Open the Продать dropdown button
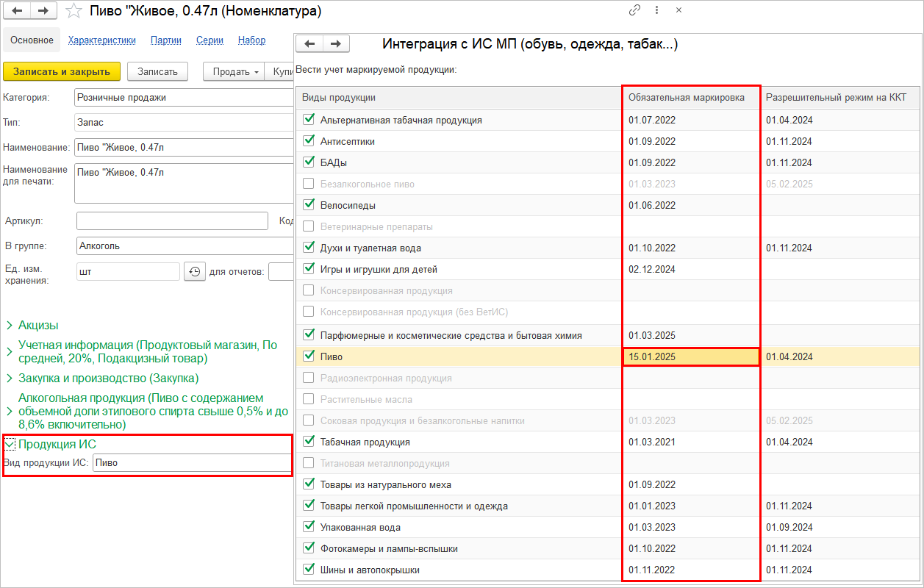The height and width of the screenshot is (588, 924). point(235,71)
